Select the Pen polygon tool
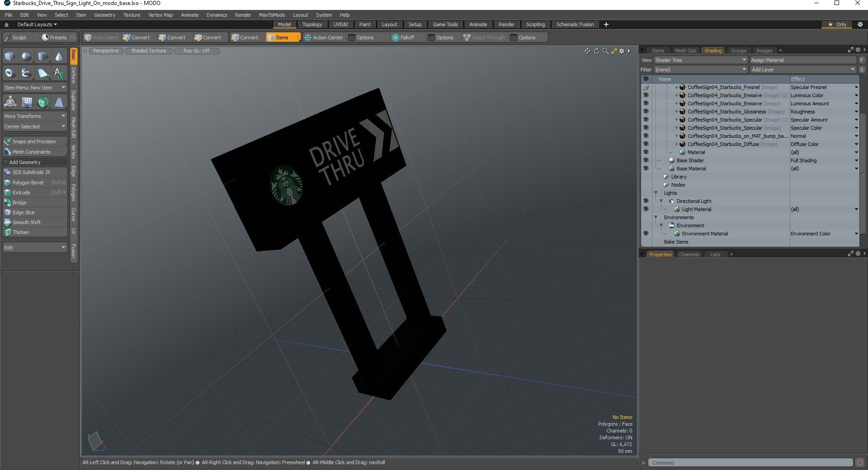 click(42, 73)
